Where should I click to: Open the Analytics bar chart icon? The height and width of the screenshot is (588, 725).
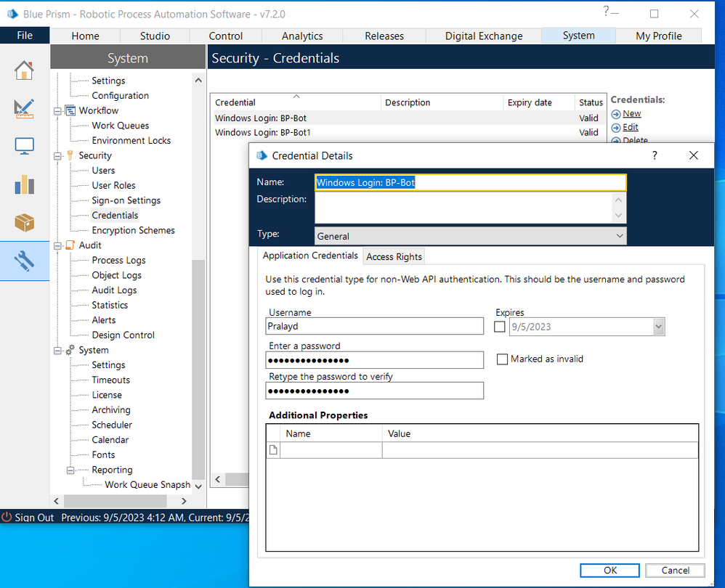click(24, 184)
